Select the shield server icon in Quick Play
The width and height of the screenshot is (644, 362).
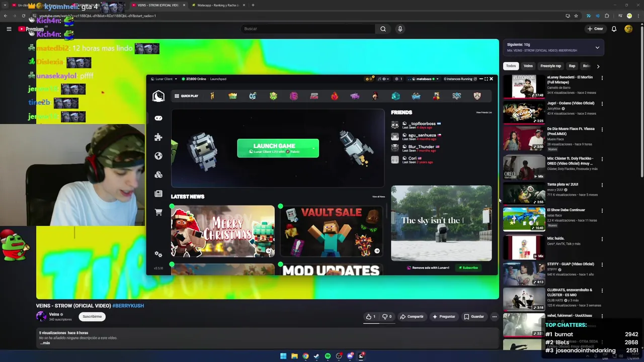click(x=477, y=96)
